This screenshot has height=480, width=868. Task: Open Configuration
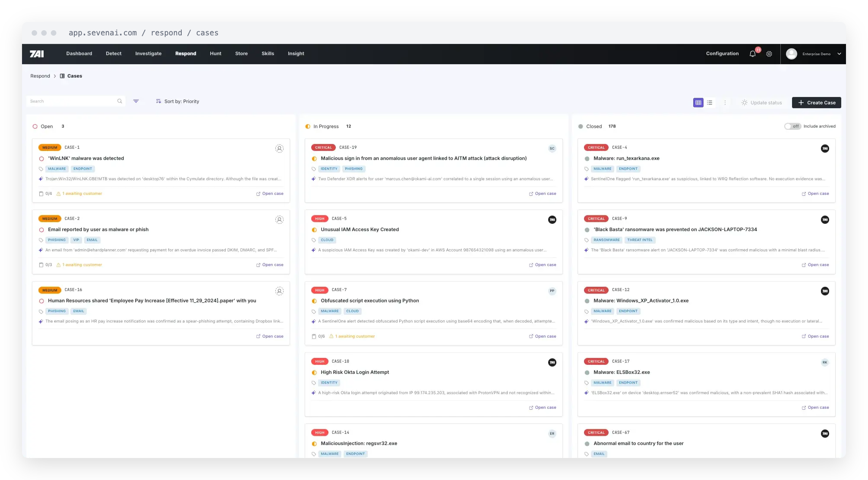pyautogui.click(x=722, y=53)
